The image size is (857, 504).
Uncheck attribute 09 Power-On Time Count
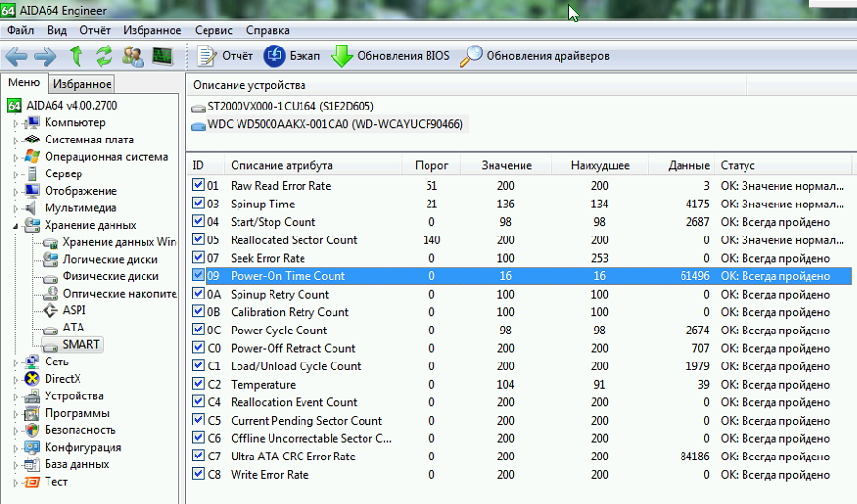198,275
